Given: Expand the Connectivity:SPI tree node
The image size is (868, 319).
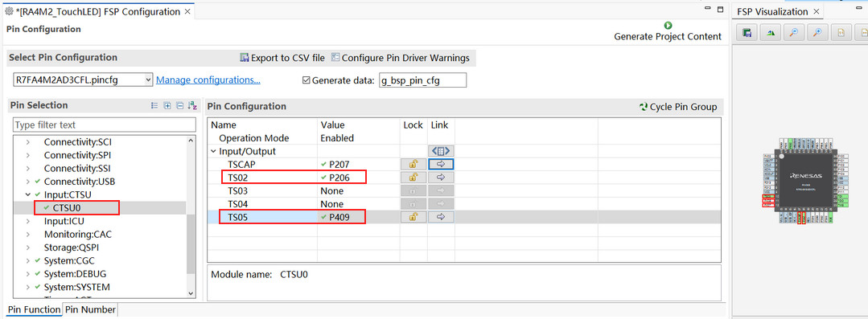Looking at the screenshot, I should (27, 155).
